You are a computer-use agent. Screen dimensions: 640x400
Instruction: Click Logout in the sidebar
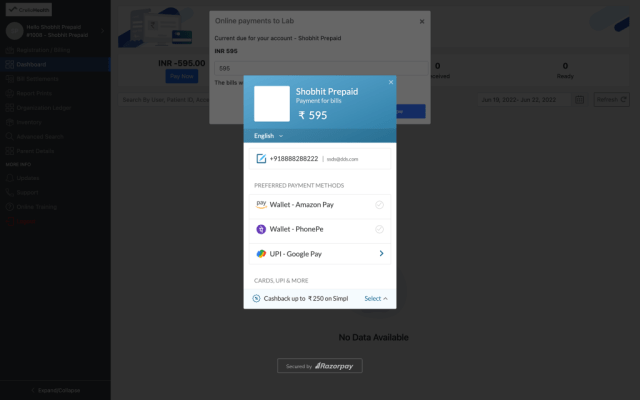pyautogui.click(x=26, y=221)
